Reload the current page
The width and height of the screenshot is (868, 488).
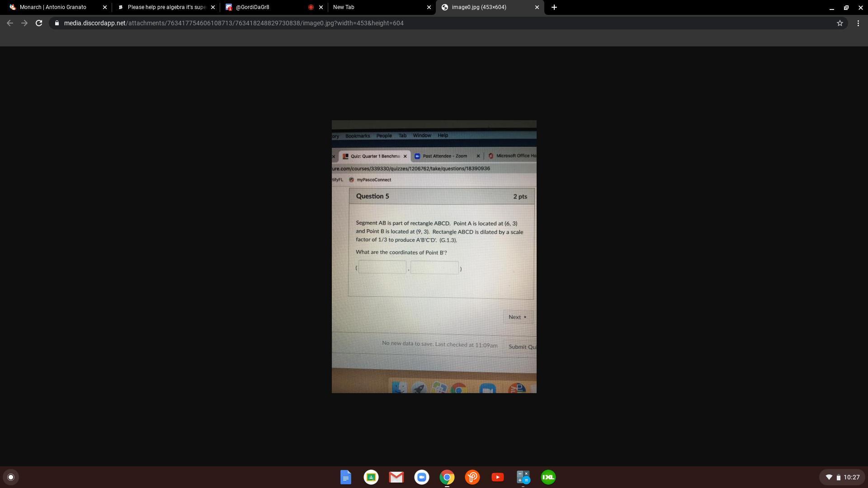39,23
